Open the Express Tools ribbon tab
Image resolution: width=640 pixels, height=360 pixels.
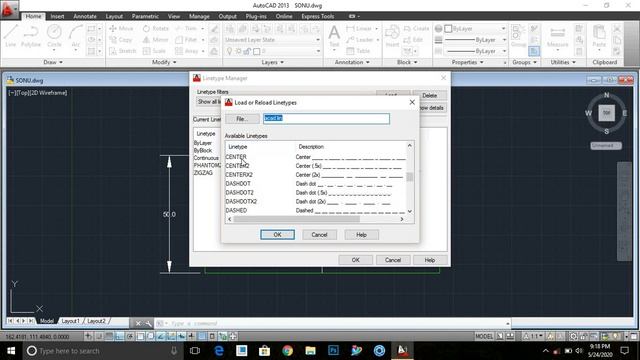pyautogui.click(x=318, y=16)
